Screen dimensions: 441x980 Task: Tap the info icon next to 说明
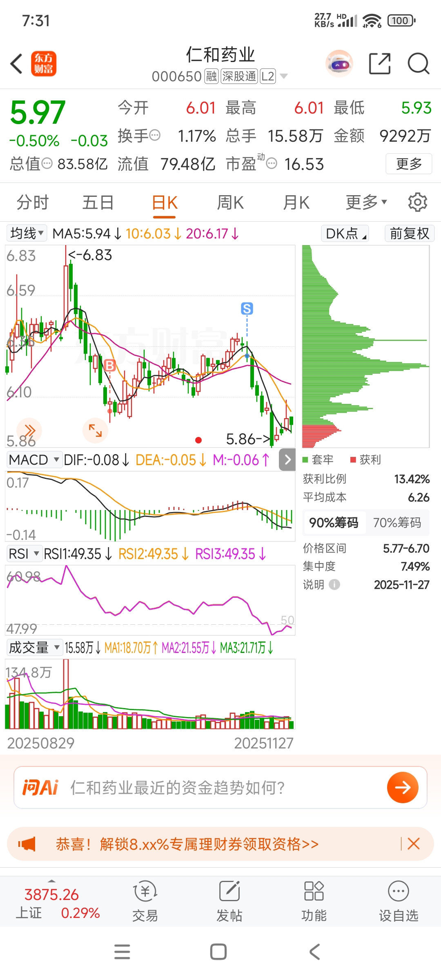pos(334,585)
